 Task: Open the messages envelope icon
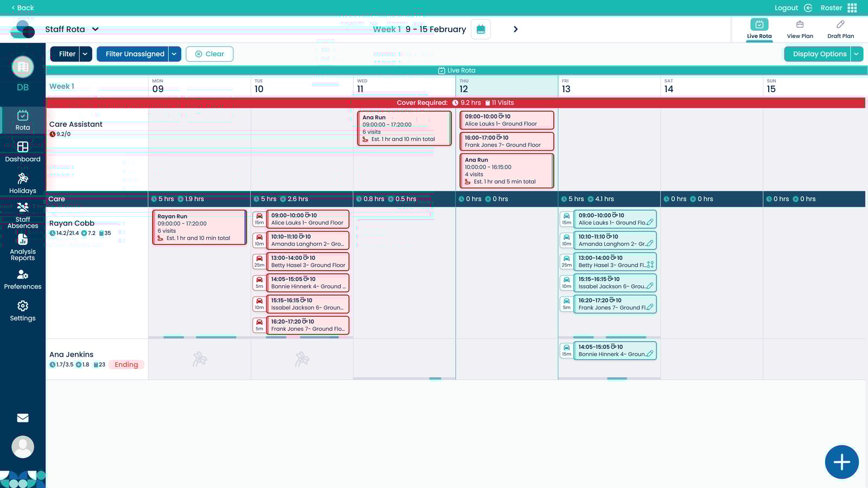click(x=23, y=418)
